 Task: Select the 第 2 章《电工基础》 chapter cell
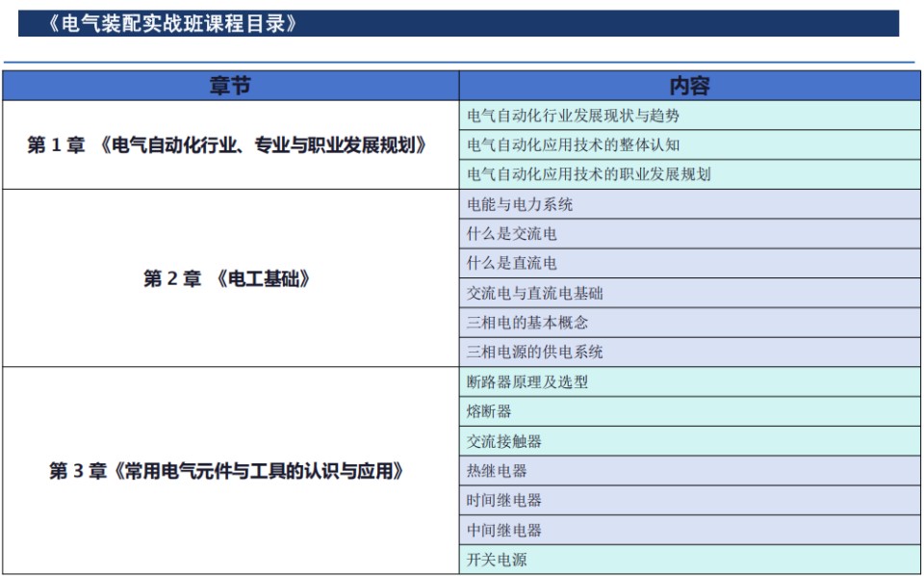(230, 278)
